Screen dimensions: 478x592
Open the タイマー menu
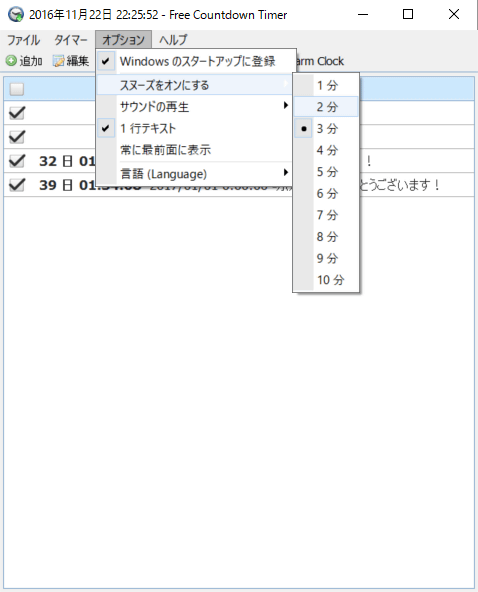click(x=71, y=40)
